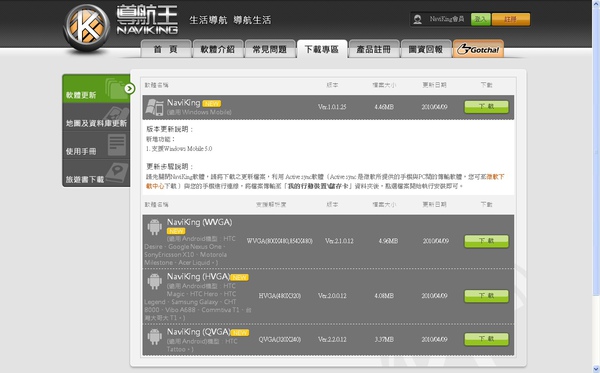This screenshot has width=600, height=373.
Task: Select 地圖及資料庫更新 in the sidebar
Action: coord(96,117)
